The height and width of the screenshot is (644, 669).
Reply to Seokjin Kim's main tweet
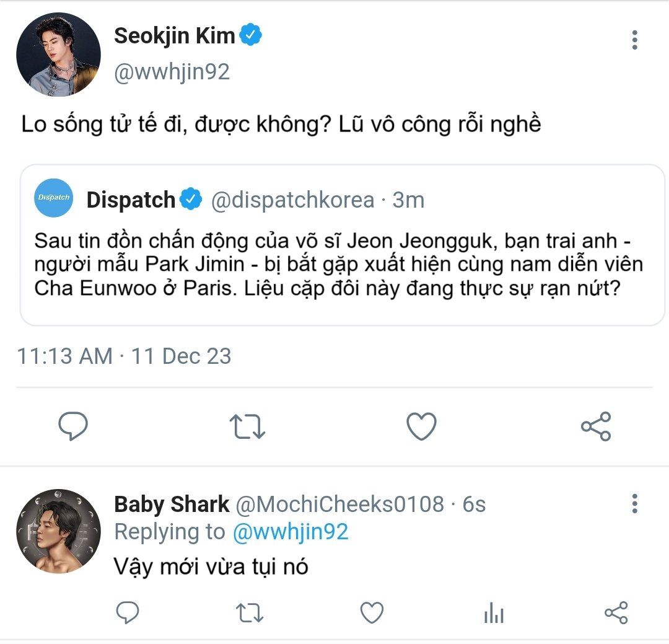click(x=73, y=426)
